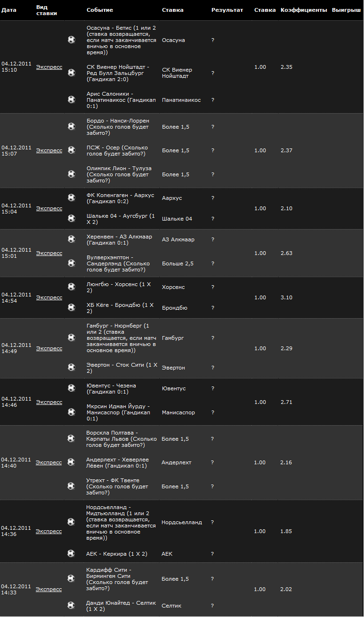
Task: Click the ball icon beside Утрехт - ФК Твенте
Action: click(x=71, y=486)
